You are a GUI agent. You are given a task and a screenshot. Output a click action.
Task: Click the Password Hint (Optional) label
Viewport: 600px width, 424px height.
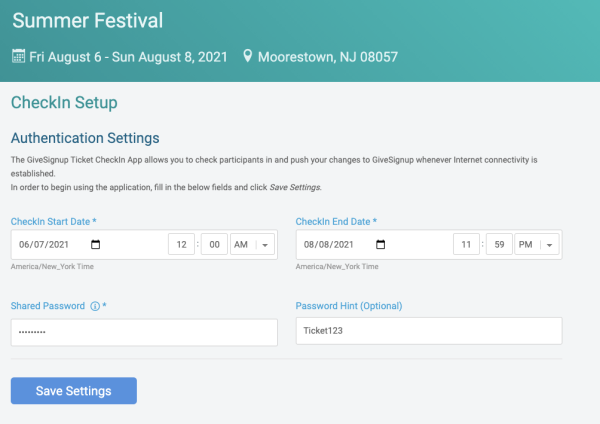349,306
